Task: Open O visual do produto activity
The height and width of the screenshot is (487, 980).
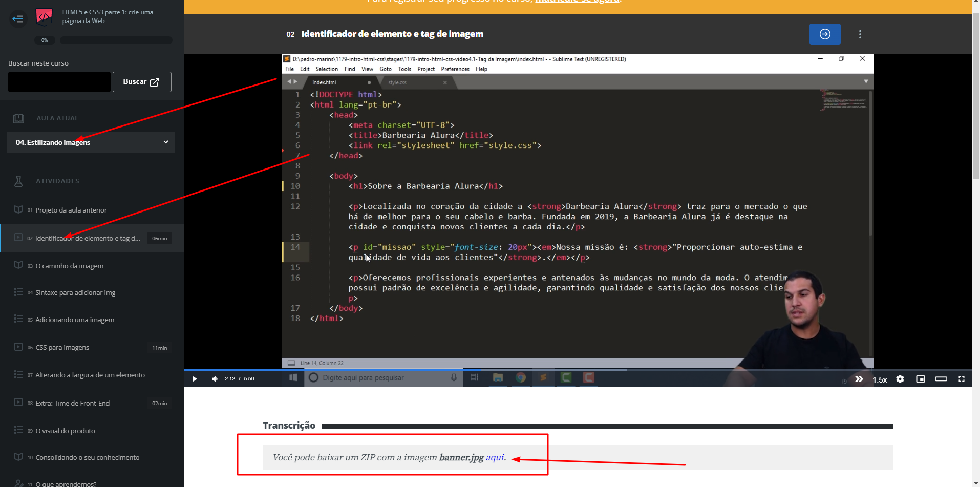Action: coord(65,431)
